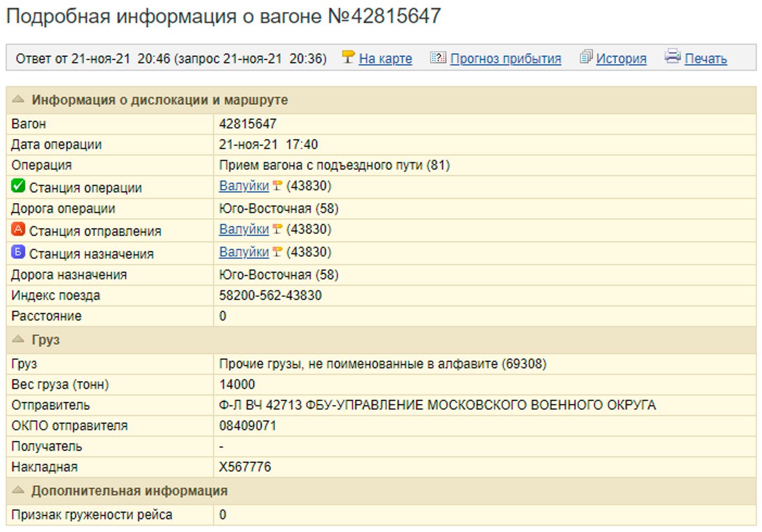Image resolution: width=762 pixels, height=532 pixels.
Task: Click map marker icon in Станция отправления row
Action: tap(277, 229)
